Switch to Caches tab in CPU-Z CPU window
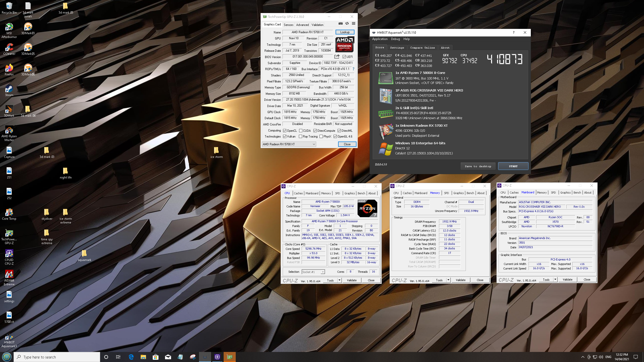Screen dimensions: 644x362 (x=298, y=193)
